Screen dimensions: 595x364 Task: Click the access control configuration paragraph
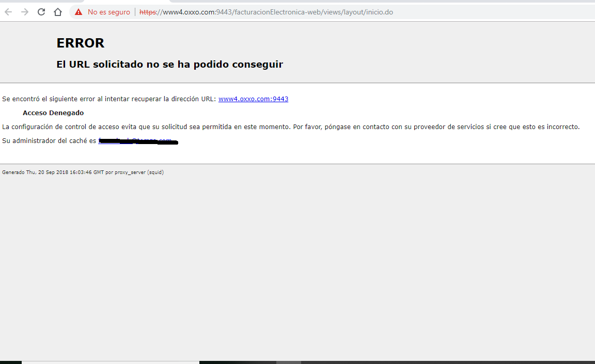pos(291,127)
